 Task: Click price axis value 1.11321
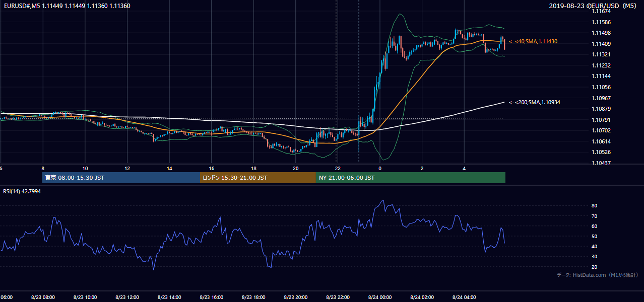[601, 54]
